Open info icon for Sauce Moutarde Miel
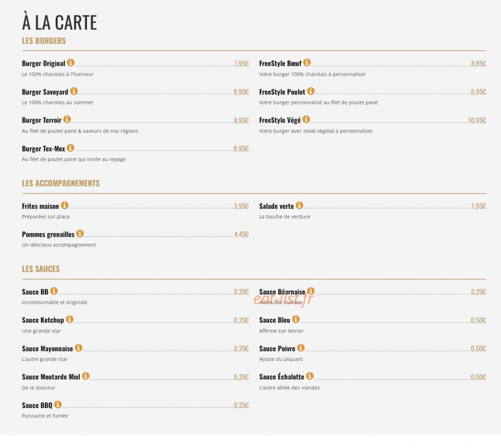This screenshot has height=448, width=501. tap(86, 376)
